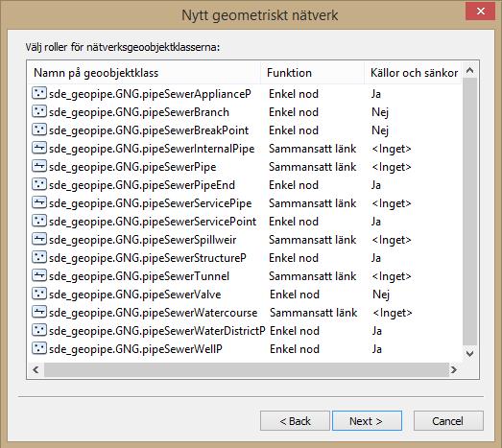Click the horizontal scroll left arrow
Viewport: 502px width, 448px height.
[x=36, y=370]
